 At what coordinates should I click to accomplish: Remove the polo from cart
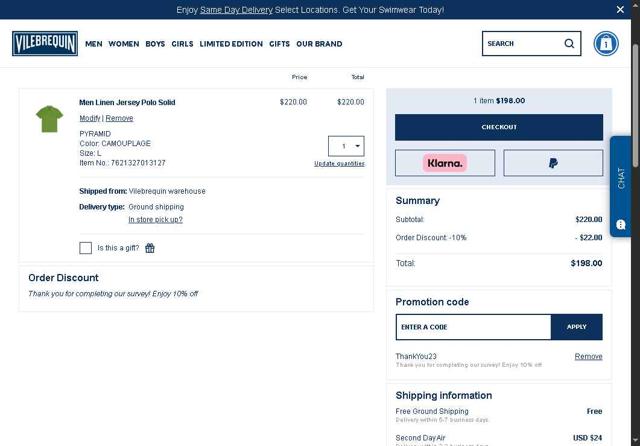[119, 118]
